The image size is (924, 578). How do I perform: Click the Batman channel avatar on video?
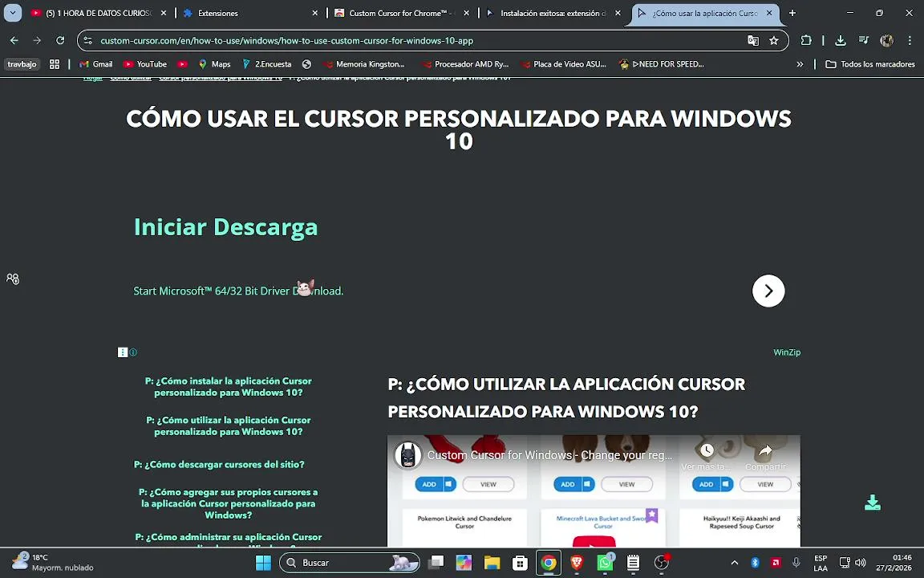pyautogui.click(x=407, y=455)
